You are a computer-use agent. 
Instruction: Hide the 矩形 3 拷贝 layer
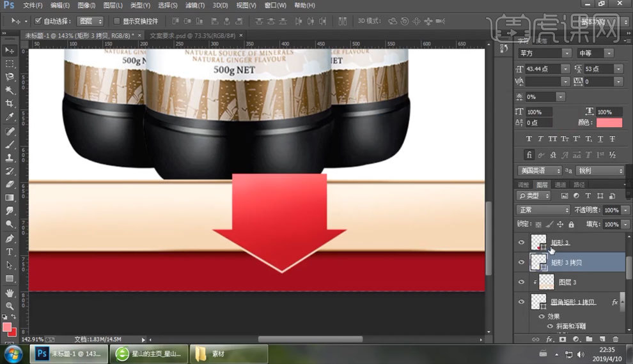click(x=521, y=262)
